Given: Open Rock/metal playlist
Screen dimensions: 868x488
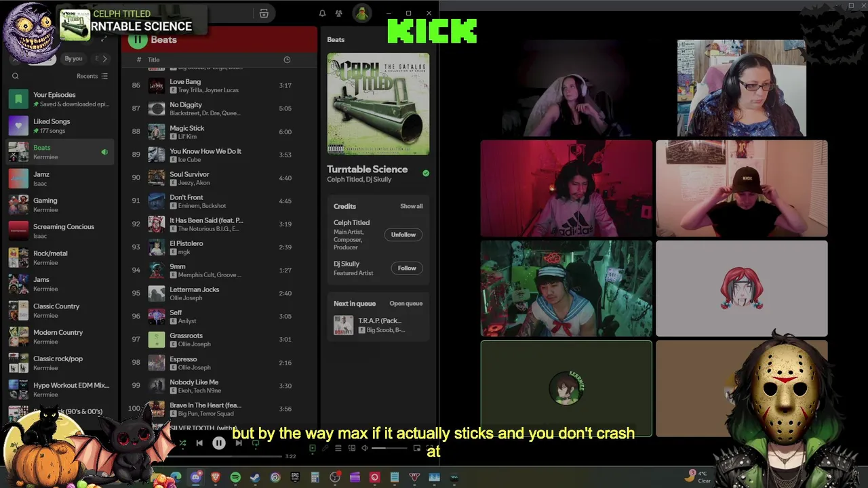Looking at the screenshot, I should 61,258.
